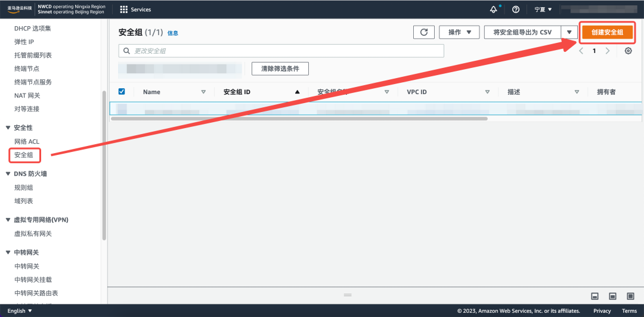This screenshot has width=644, height=317.
Task: Open 托管前缀列表 in sidebar
Action: coord(33,55)
